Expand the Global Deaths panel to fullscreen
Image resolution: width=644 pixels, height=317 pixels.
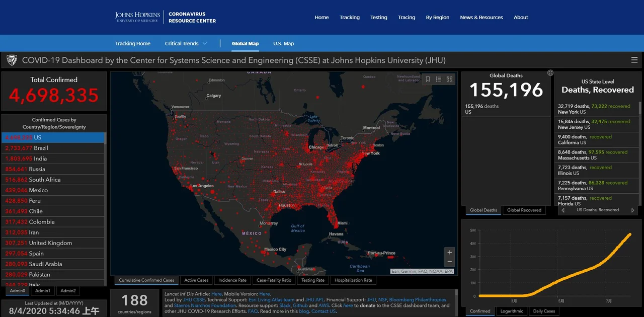pyautogui.click(x=550, y=73)
